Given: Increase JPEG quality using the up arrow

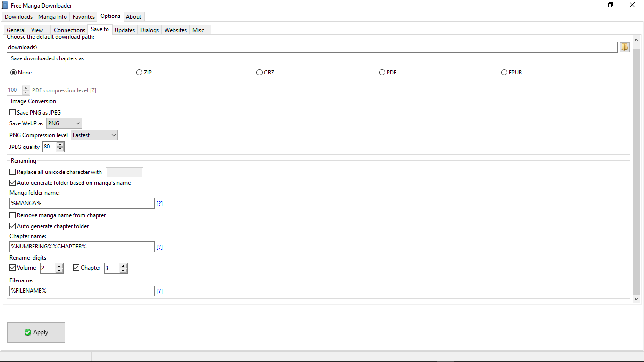Looking at the screenshot, I should tap(61, 144).
